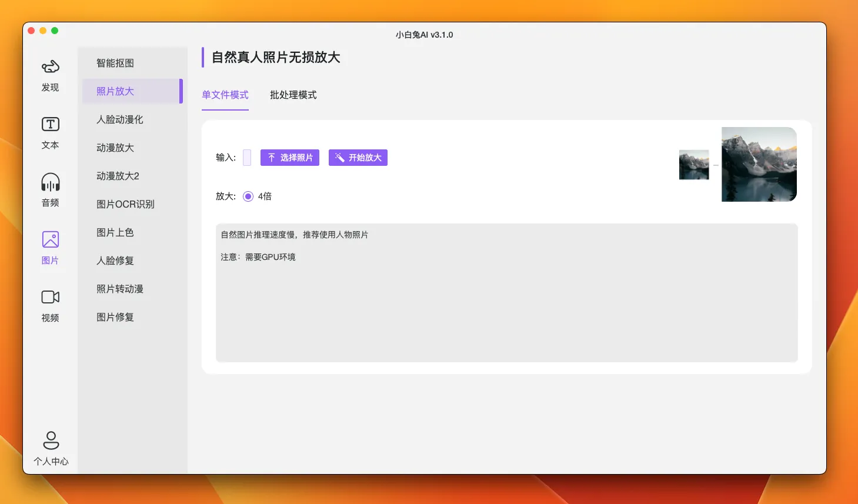Maximize the window with green button
858x504 pixels.
pyautogui.click(x=55, y=31)
